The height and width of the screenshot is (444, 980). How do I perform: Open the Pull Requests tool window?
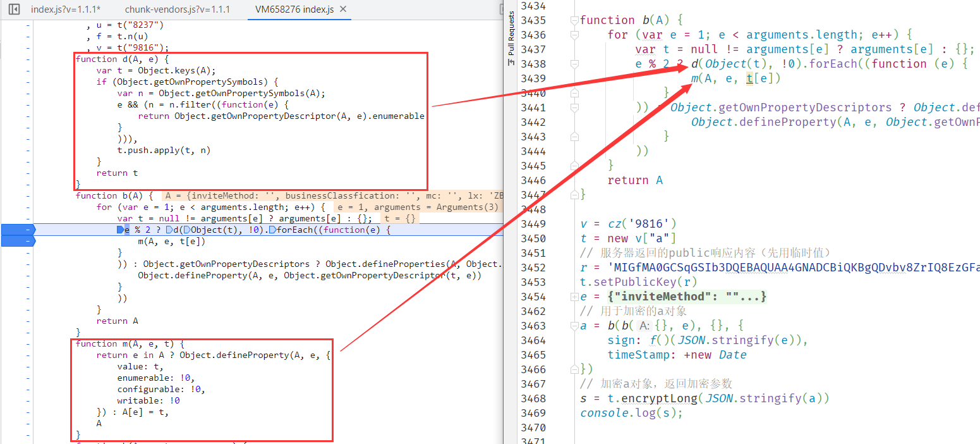click(511, 39)
